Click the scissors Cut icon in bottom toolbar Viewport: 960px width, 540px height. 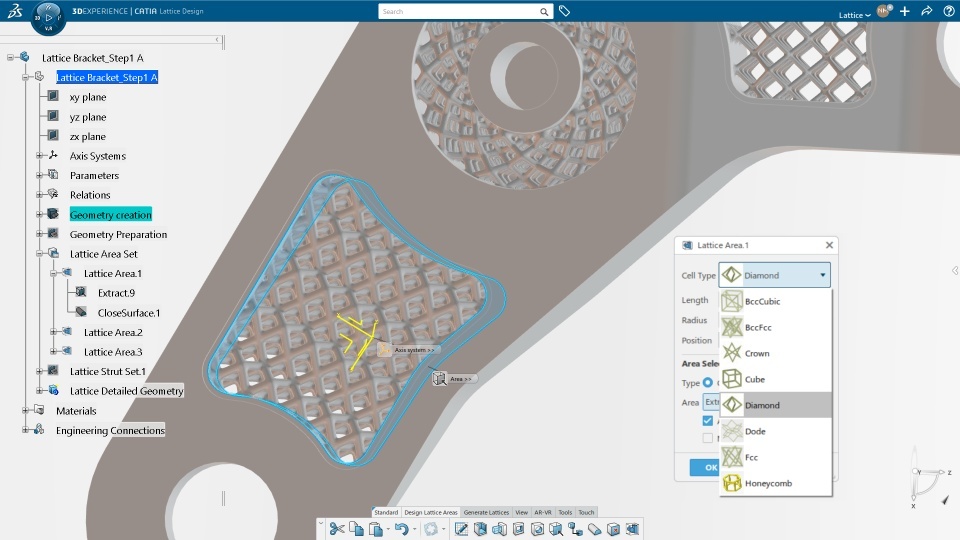pyautogui.click(x=336, y=529)
